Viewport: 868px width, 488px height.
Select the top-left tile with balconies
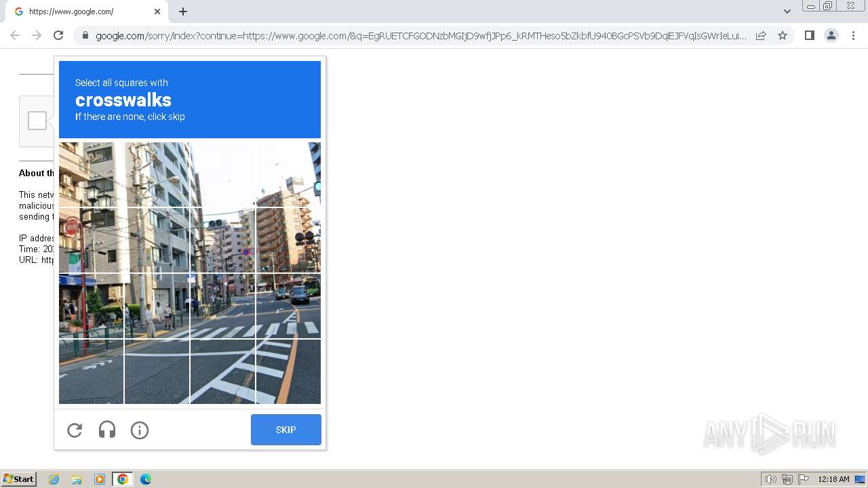(91, 174)
